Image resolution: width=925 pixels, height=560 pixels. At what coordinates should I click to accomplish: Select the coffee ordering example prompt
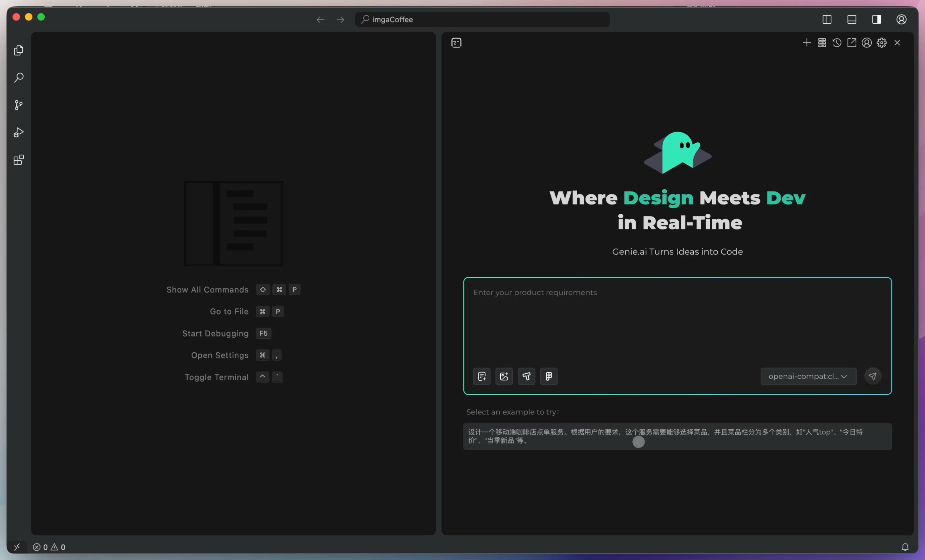pyautogui.click(x=678, y=437)
